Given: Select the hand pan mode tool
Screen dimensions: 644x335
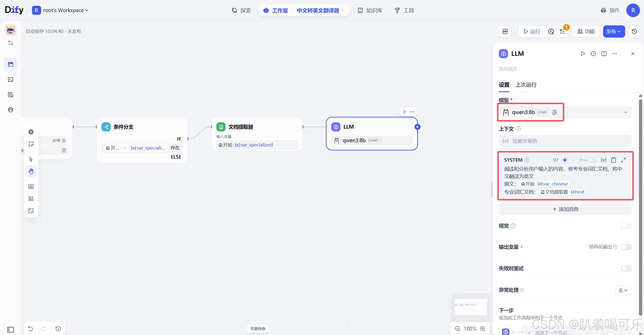Looking at the screenshot, I should pyautogui.click(x=31, y=171).
